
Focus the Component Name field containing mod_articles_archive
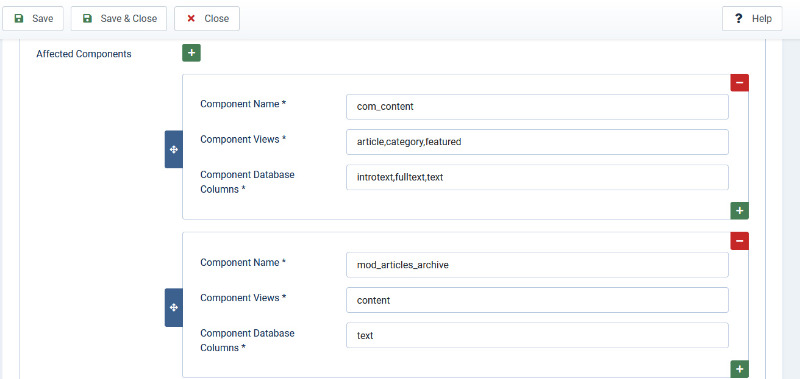[x=537, y=265]
